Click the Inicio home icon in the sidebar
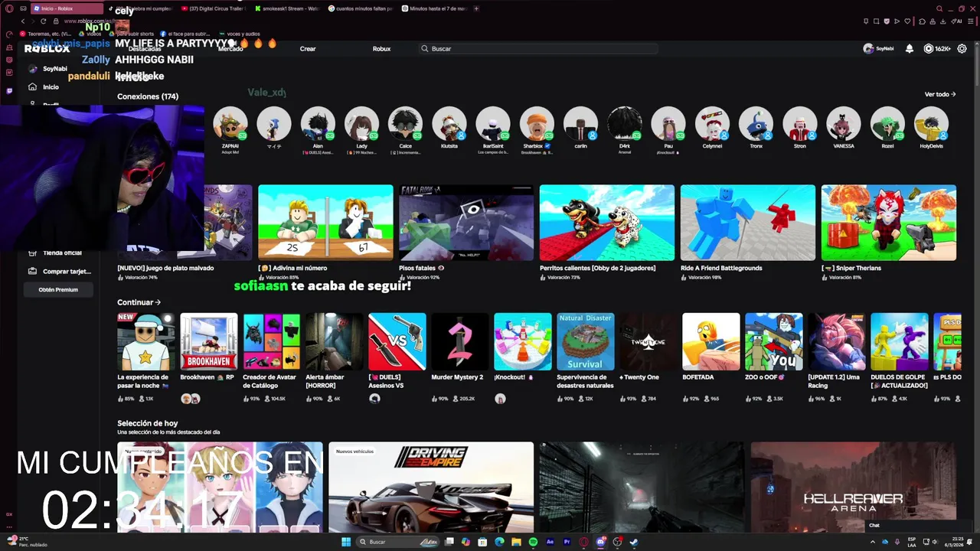This screenshot has width=980, height=551. click(x=33, y=87)
